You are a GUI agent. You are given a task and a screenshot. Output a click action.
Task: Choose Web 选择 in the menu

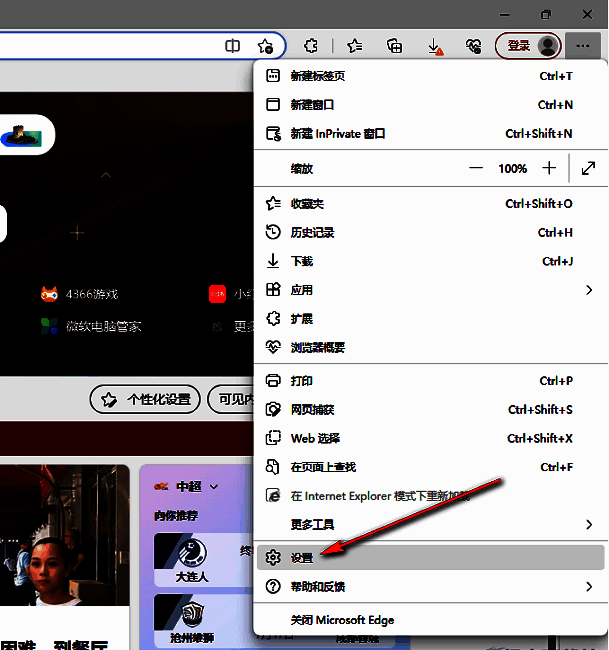point(430,438)
